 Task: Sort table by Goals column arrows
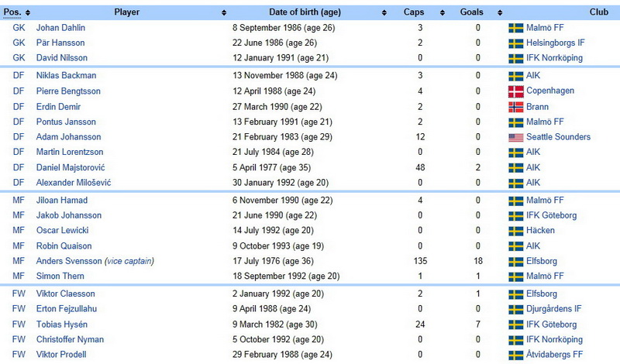click(x=500, y=12)
